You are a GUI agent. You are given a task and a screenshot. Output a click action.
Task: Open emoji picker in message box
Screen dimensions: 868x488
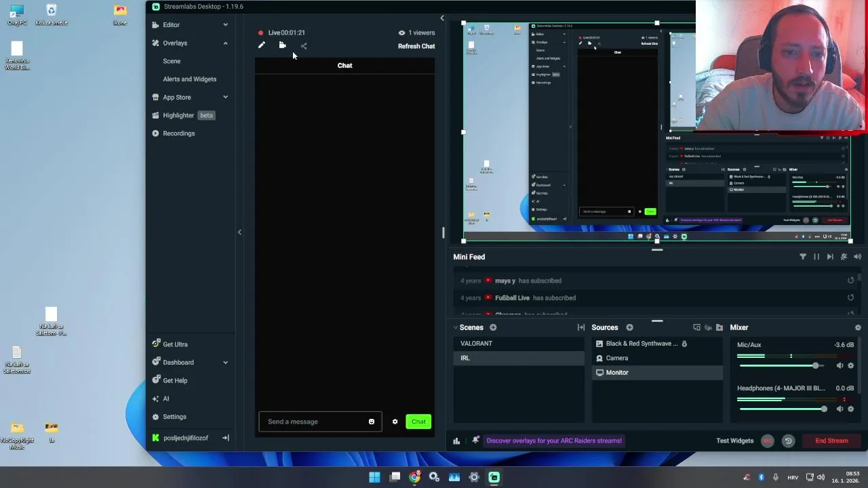[372, 422]
